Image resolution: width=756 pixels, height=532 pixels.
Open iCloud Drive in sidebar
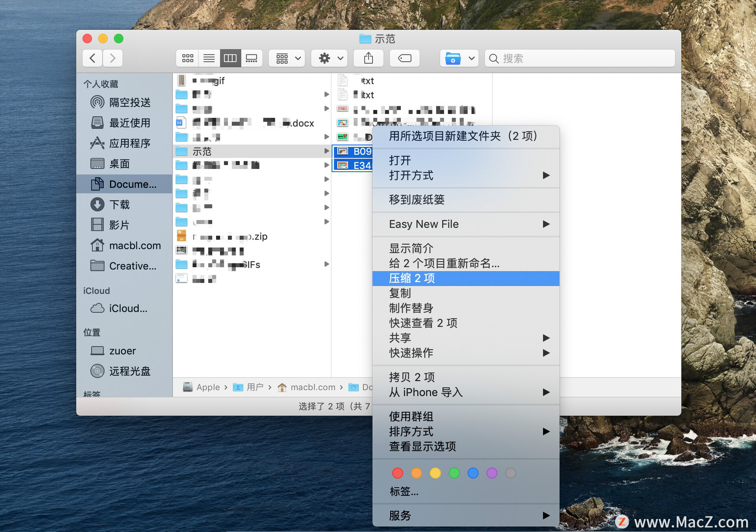[x=124, y=308]
